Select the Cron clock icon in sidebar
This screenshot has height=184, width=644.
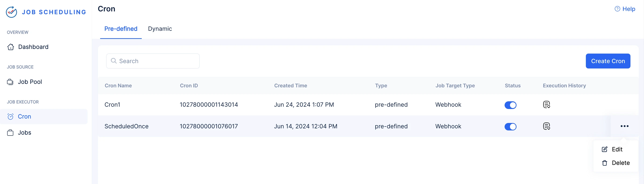tap(11, 116)
